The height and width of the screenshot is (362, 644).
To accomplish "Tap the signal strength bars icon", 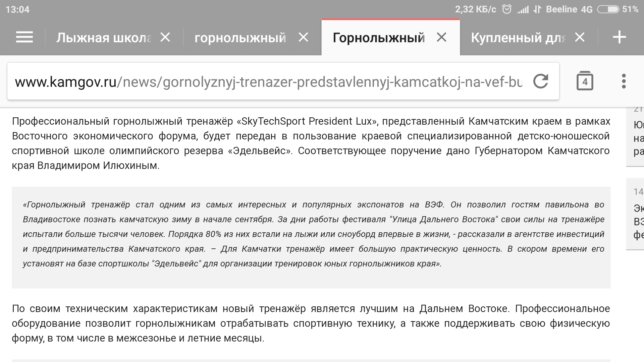I will tap(523, 10).
